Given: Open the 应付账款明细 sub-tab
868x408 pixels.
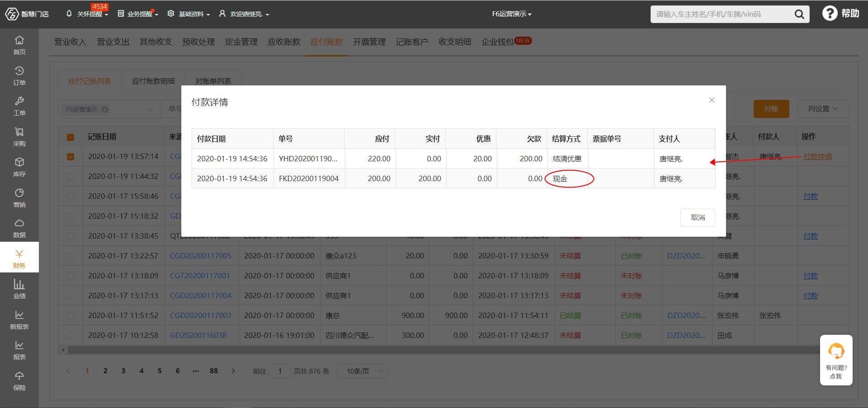Looking at the screenshot, I should point(153,81).
